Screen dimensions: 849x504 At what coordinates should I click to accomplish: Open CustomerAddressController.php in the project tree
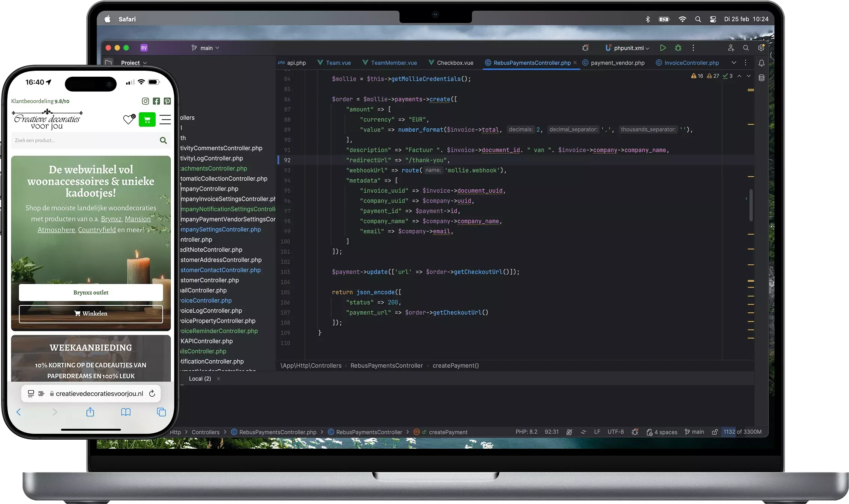pos(221,260)
